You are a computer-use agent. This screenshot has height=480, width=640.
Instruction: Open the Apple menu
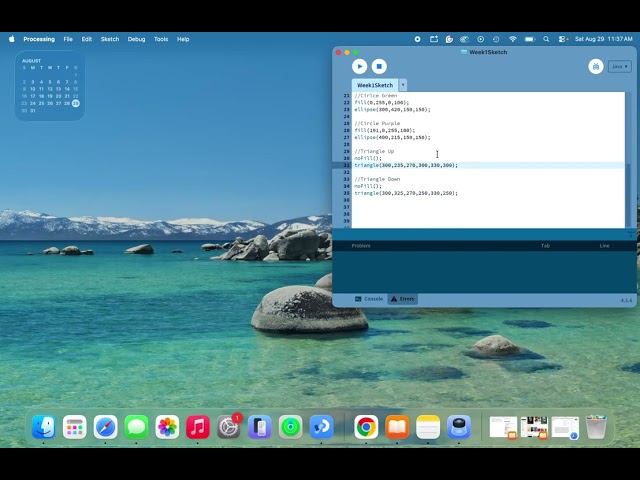12,39
